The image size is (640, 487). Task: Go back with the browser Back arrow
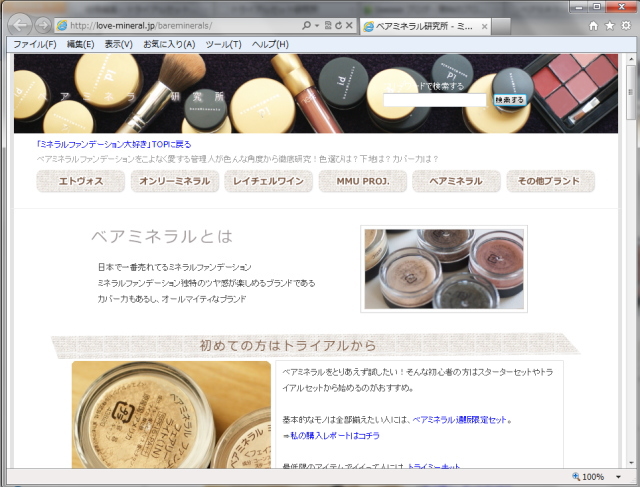(x=19, y=25)
